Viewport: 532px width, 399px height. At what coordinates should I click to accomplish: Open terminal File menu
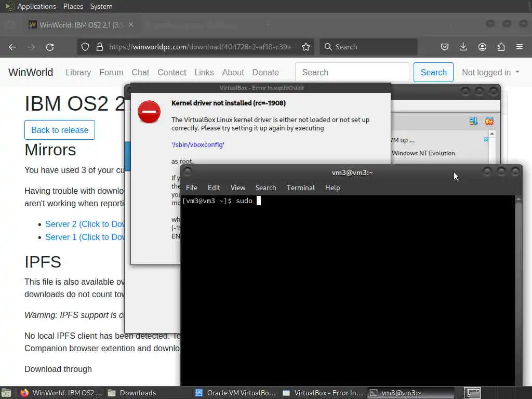pyautogui.click(x=191, y=188)
